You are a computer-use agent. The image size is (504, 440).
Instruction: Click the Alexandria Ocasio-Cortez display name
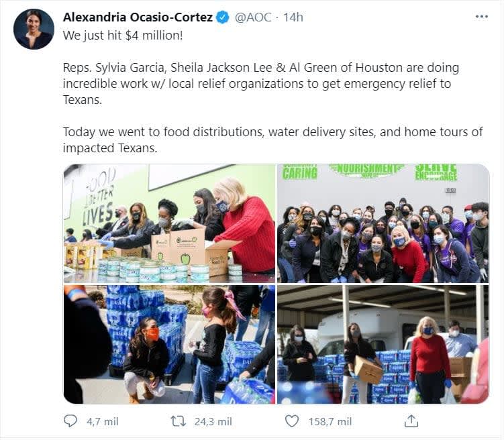click(x=138, y=17)
